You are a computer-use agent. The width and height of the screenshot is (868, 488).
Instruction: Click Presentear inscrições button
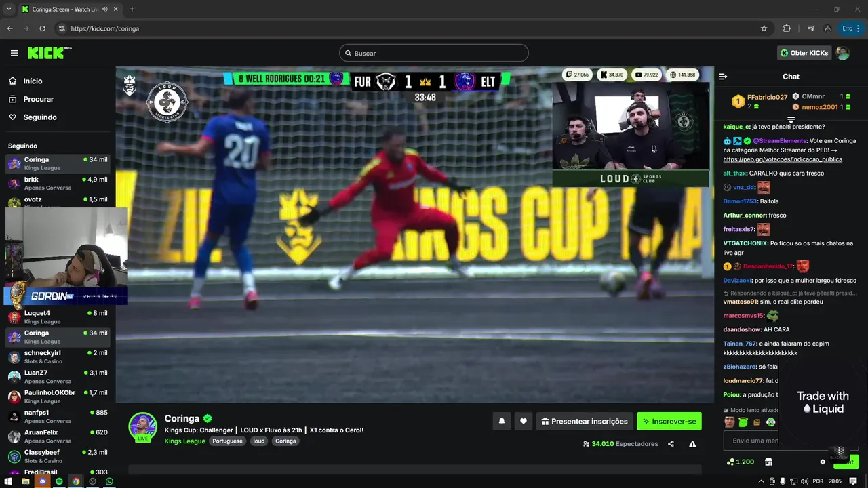(585, 421)
